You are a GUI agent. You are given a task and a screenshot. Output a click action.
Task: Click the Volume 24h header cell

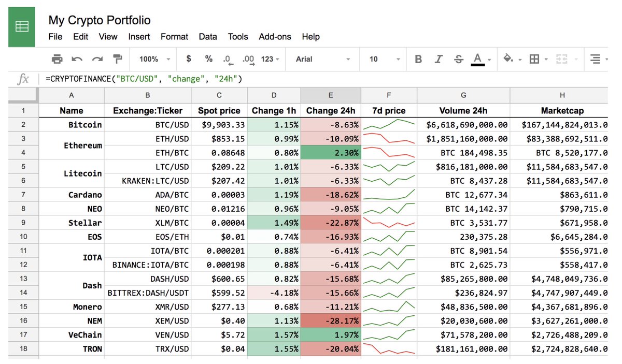tap(463, 110)
